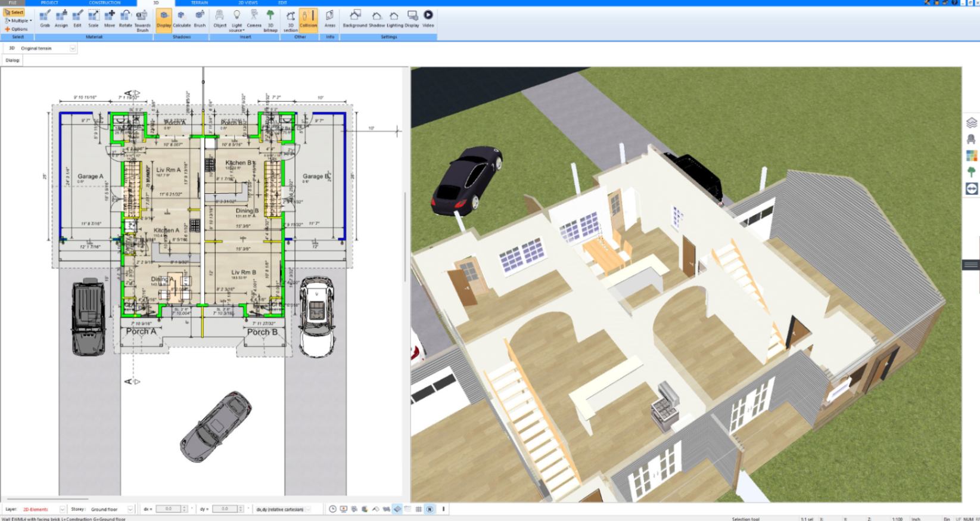The width and height of the screenshot is (980, 521).
Task: Open the layers panel icon on right sidebar
Action: tap(972, 123)
